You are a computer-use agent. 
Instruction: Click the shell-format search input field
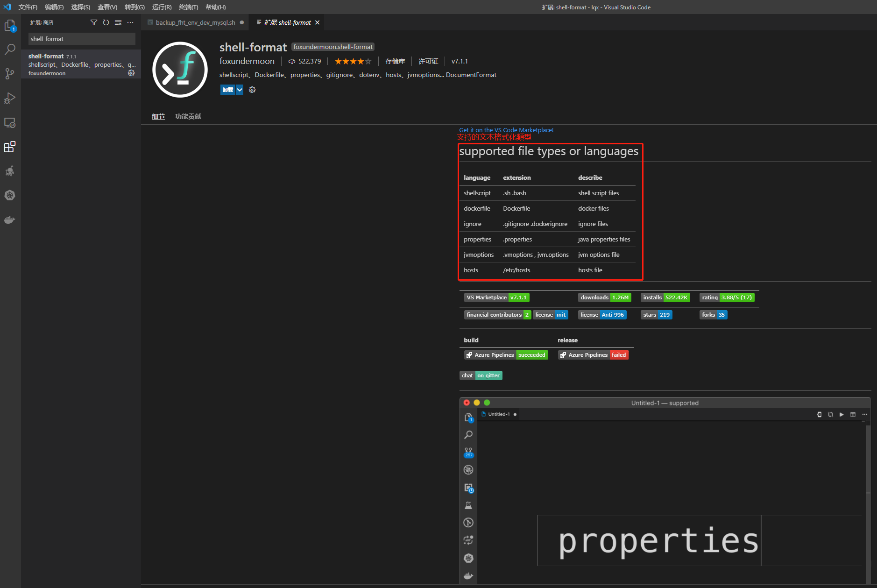point(81,38)
